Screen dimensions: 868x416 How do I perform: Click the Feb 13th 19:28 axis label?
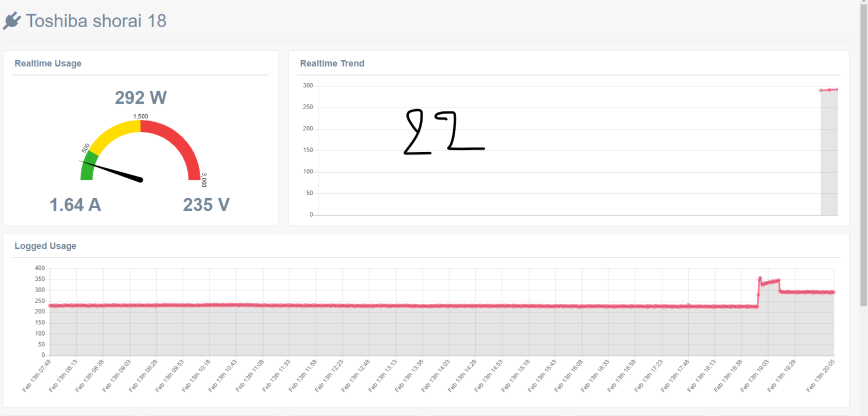781,376
